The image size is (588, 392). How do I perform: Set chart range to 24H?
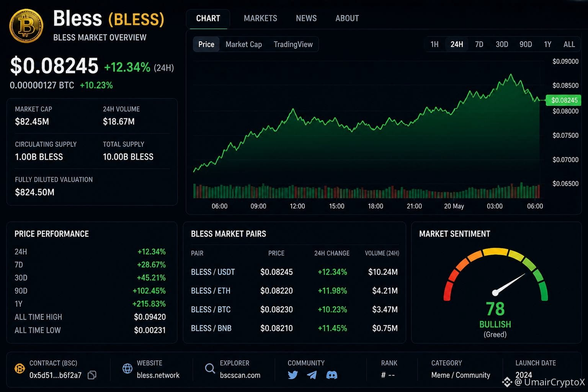click(x=457, y=44)
